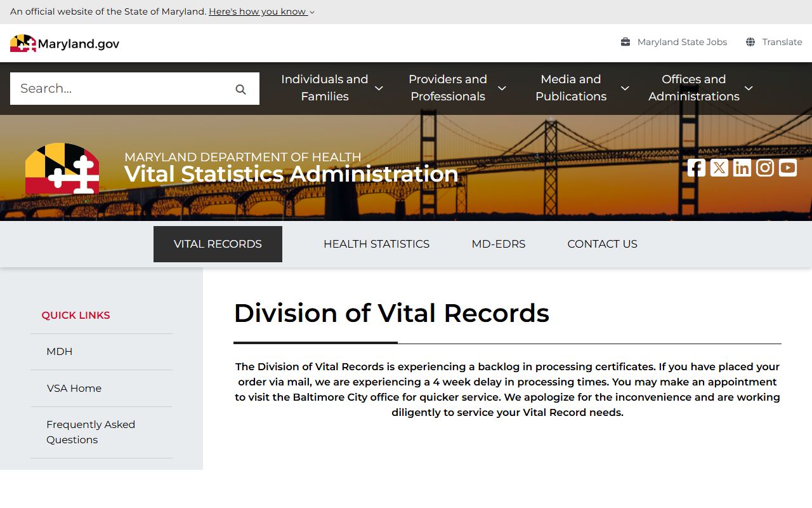Click the Maryland flag shield logo in banner
The width and height of the screenshot is (812, 508).
(62, 168)
